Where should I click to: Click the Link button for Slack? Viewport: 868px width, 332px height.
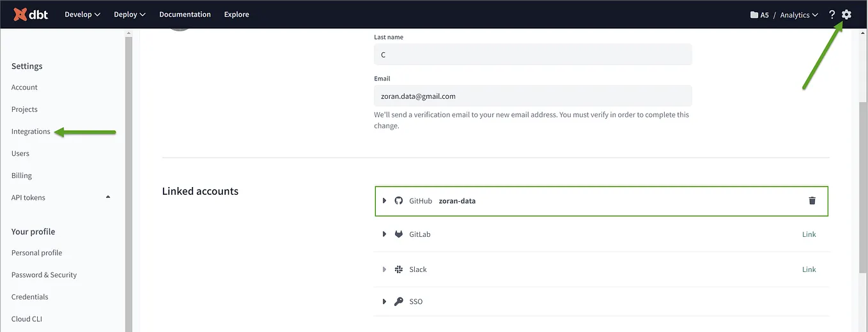[x=809, y=269]
